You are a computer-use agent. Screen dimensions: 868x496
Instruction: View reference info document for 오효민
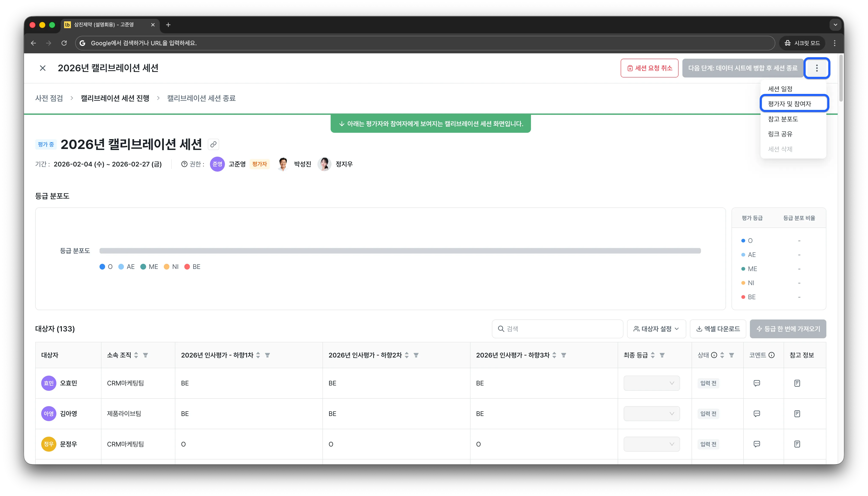pos(797,383)
